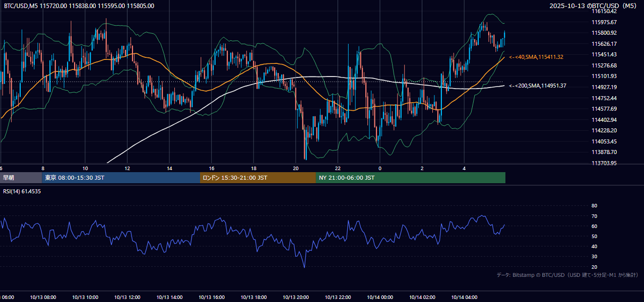644x302 pixels.
Task: Click the '10/14 00:00' date label
Action: click(380, 297)
